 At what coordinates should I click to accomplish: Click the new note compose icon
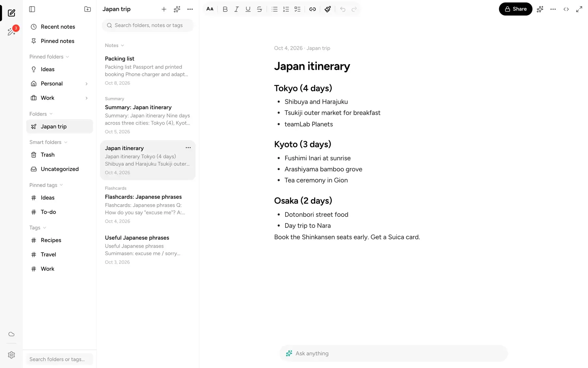pos(11,13)
